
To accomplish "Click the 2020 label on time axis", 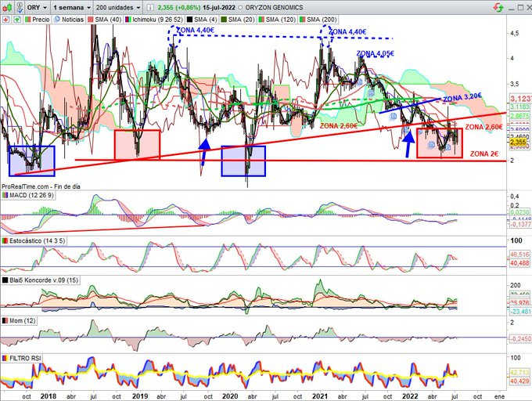I will (x=230, y=396).
